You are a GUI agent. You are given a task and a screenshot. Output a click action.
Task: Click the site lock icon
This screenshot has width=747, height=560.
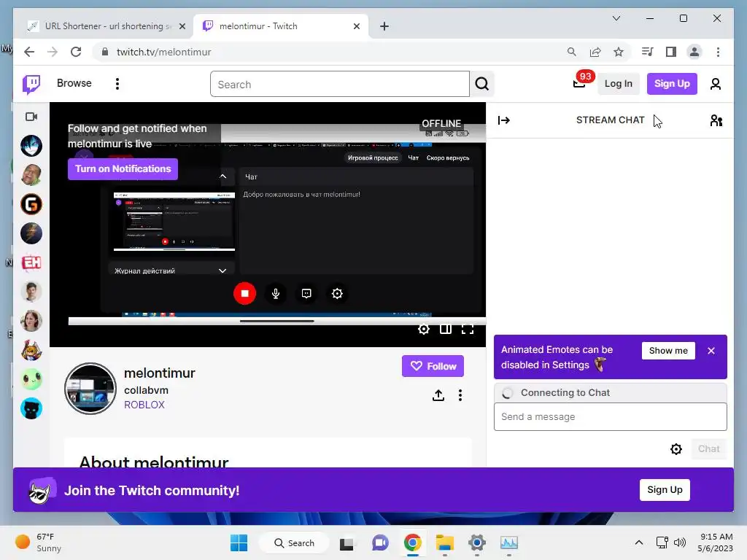pos(105,52)
